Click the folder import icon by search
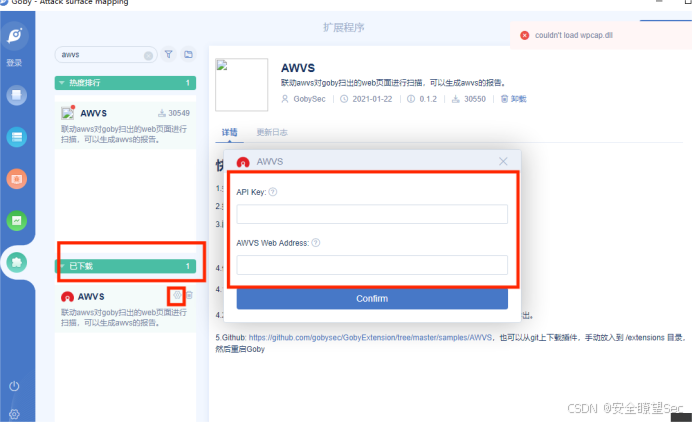The width and height of the screenshot is (692, 422). pos(188,54)
